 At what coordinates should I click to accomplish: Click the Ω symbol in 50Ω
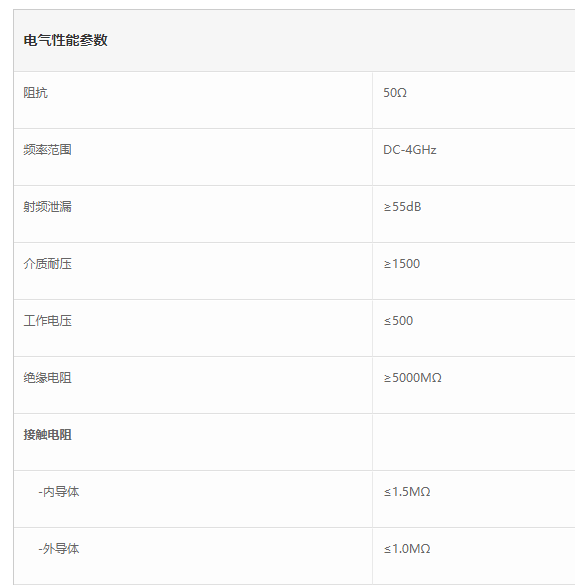click(402, 93)
